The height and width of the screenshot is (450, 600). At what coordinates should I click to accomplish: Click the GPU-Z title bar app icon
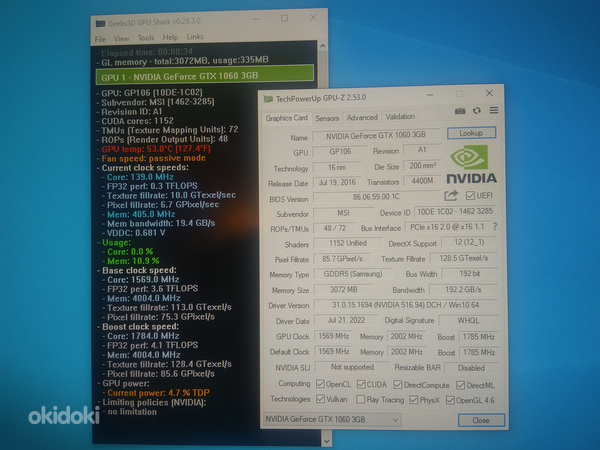click(268, 99)
